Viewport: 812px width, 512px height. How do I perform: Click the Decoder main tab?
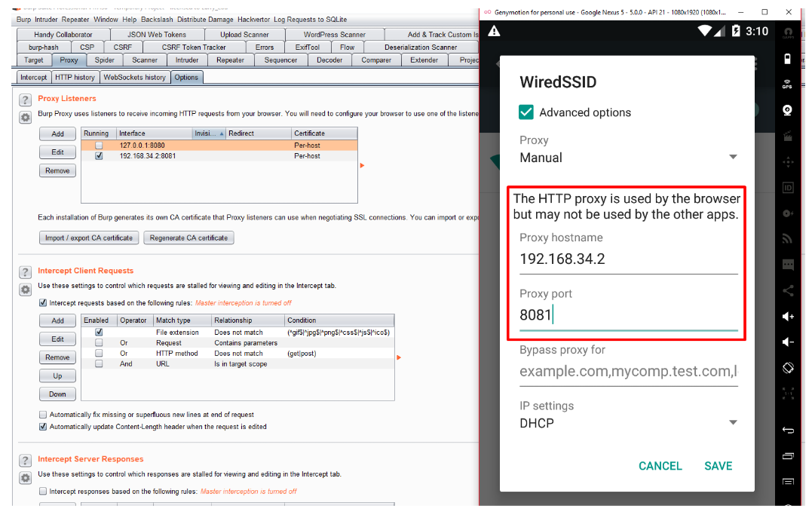[329, 60]
